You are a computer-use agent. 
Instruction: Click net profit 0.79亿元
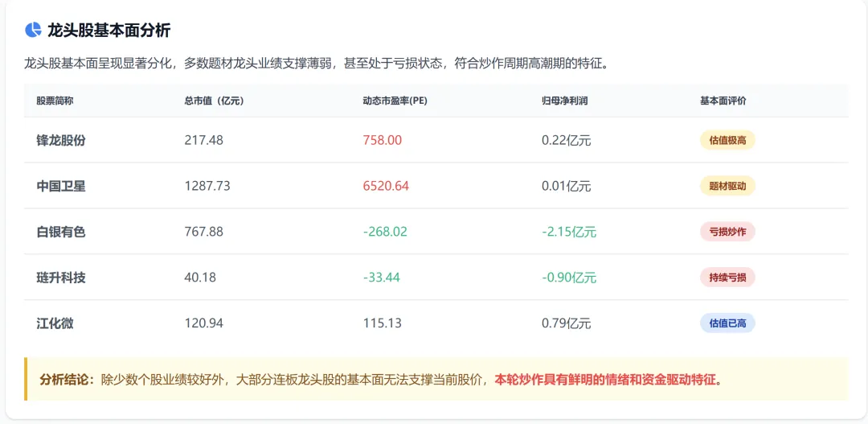567,323
